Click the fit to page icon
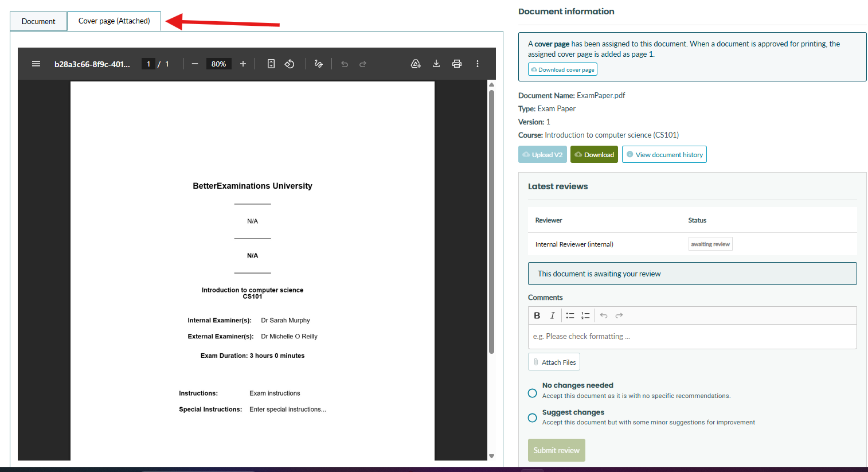 click(271, 64)
